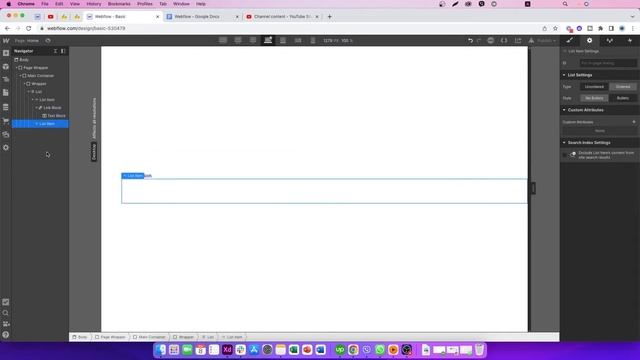
Task: Choose No Bullets list style
Action: [594, 98]
